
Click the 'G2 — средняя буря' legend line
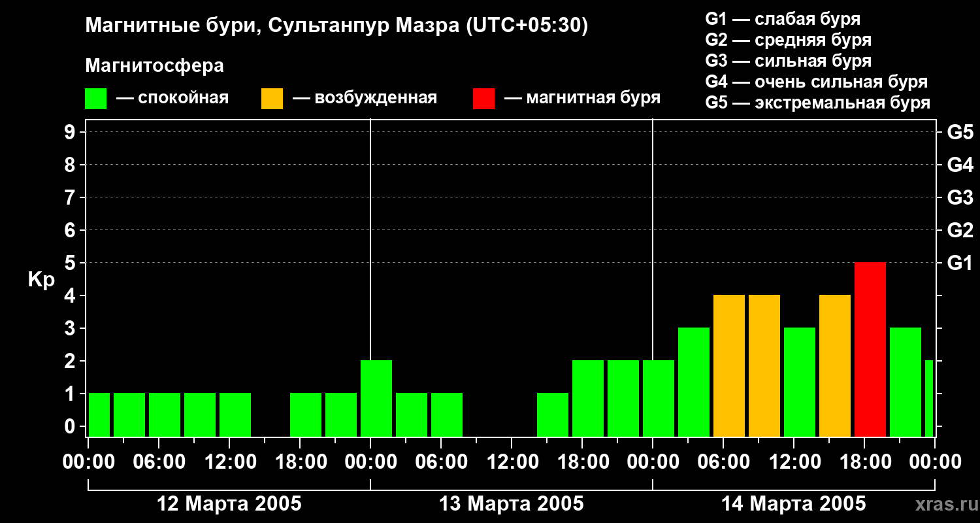tap(788, 40)
